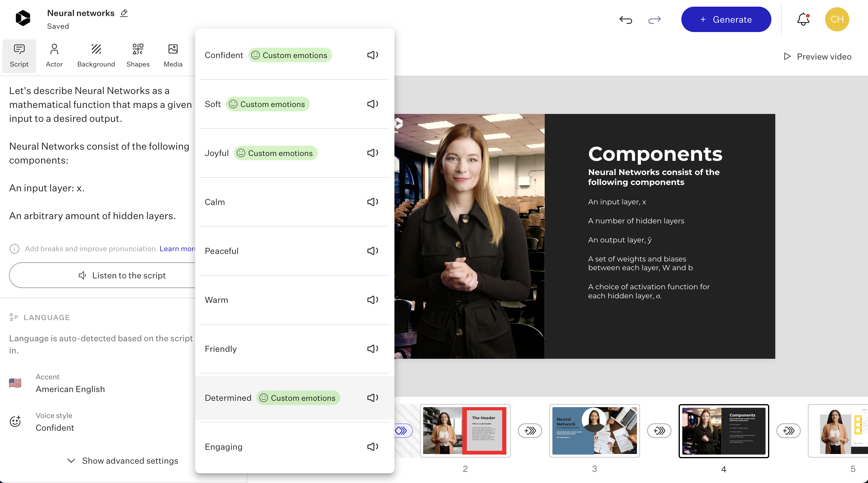Pick the Friendly voice style
This screenshot has height=483, width=868.
point(221,349)
